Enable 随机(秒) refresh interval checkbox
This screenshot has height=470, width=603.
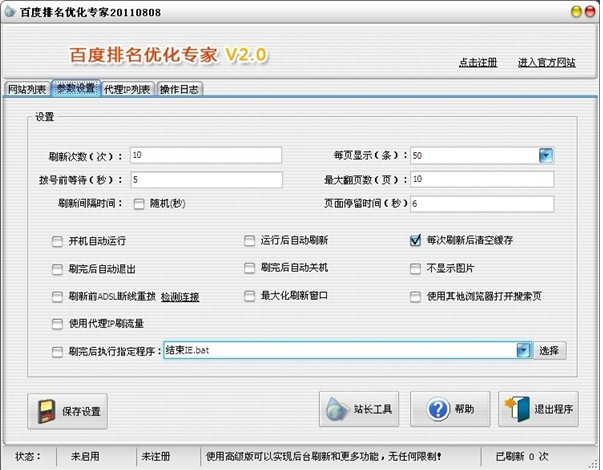click(x=139, y=204)
